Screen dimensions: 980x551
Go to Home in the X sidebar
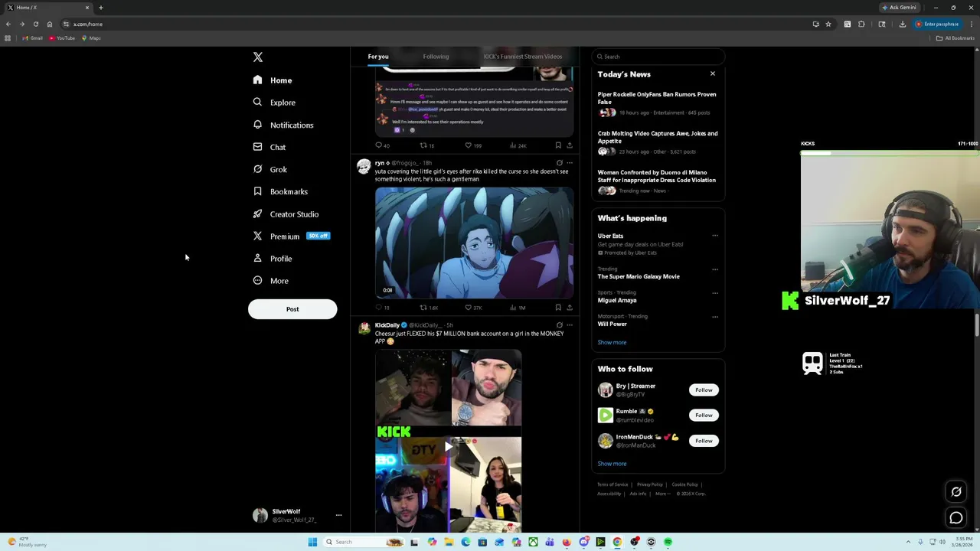click(x=273, y=80)
